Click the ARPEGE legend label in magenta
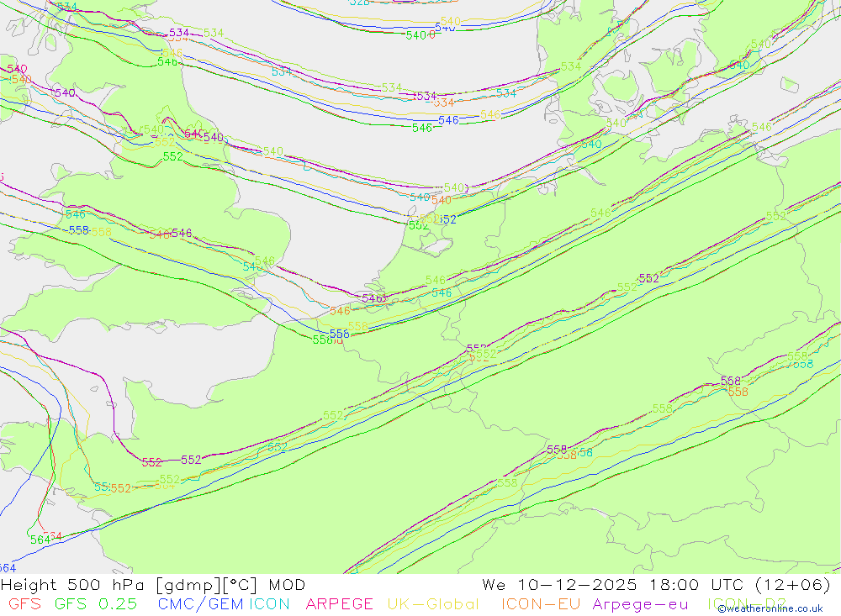The image size is (841, 616). click(x=339, y=603)
